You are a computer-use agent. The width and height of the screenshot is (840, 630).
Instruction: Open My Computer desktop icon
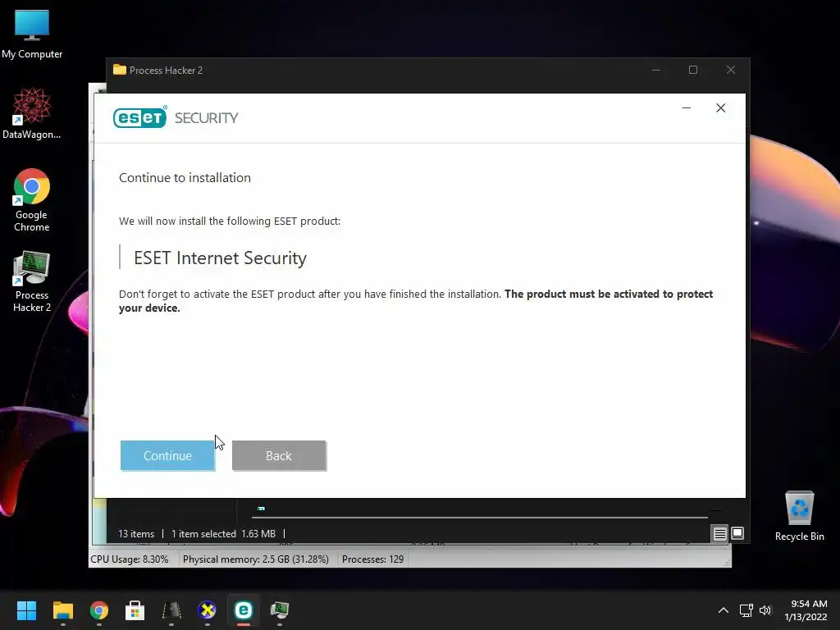[x=32, y=34]
